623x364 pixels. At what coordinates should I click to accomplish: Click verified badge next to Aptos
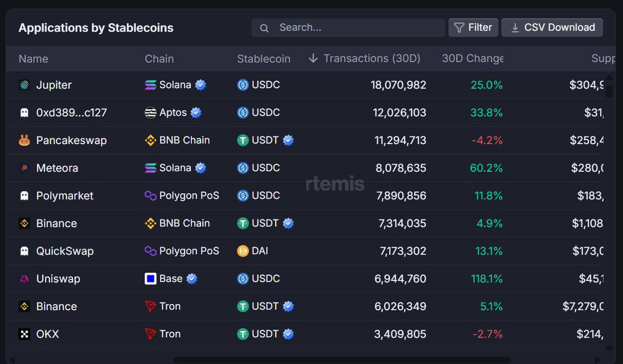196,113
